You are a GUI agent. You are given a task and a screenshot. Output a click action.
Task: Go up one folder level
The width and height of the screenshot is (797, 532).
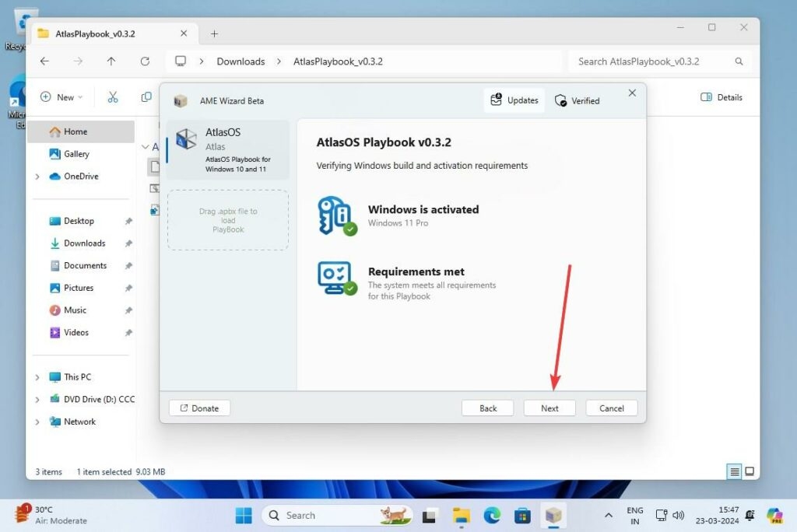[x=111, y=61]
